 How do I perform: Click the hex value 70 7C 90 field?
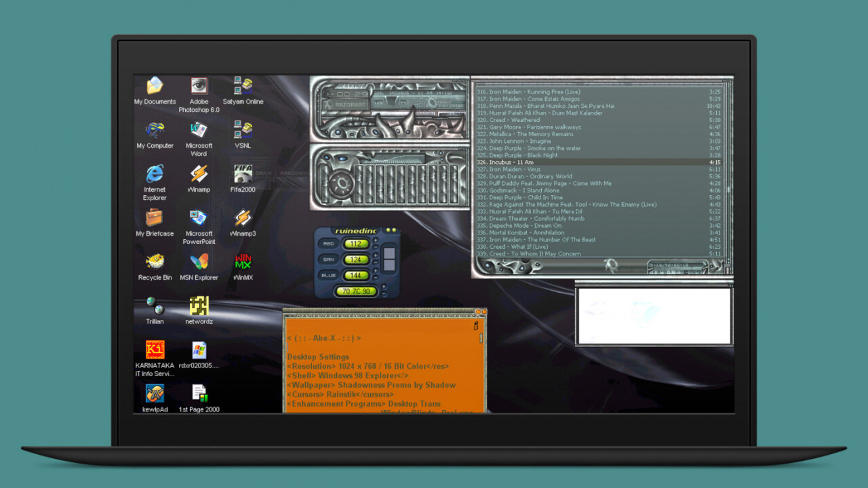pos(356,291)
